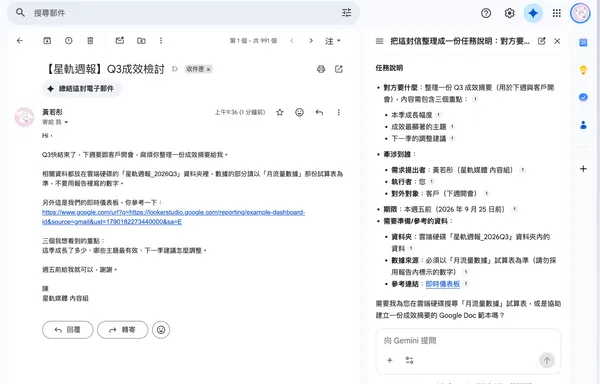Open message more options menu
The width and height of the screenshot is (600, 384).
point(339,112)
